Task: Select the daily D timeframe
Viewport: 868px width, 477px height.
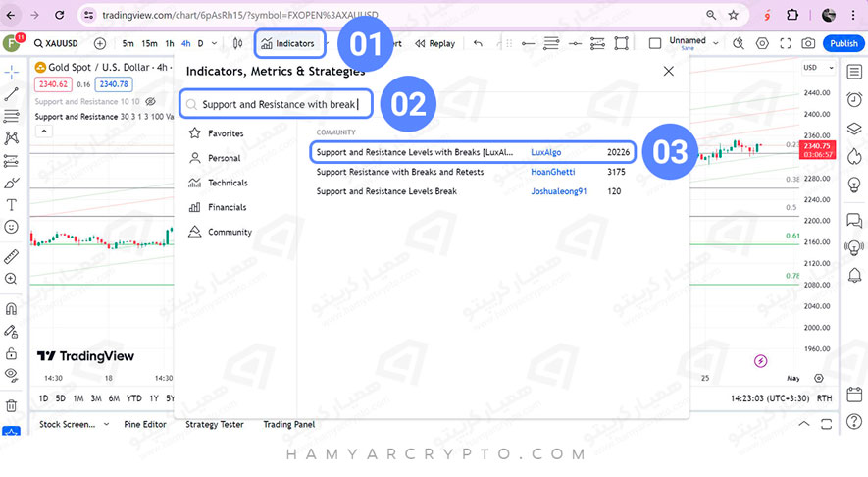Action: click(200, 43)
